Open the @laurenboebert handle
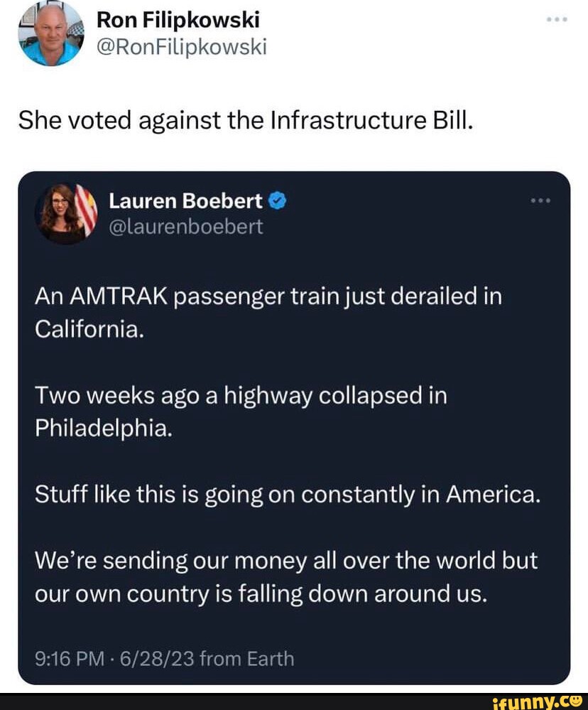 pos(187,226)
